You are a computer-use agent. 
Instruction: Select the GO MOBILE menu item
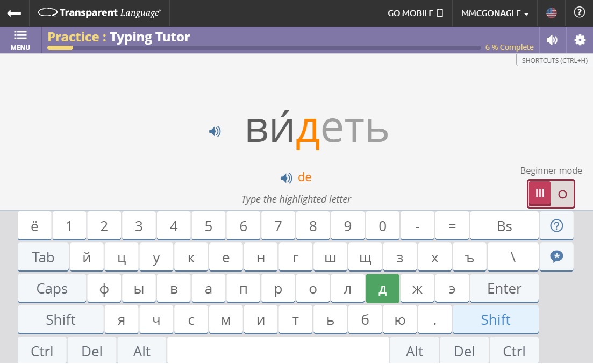tap(415, 12)
